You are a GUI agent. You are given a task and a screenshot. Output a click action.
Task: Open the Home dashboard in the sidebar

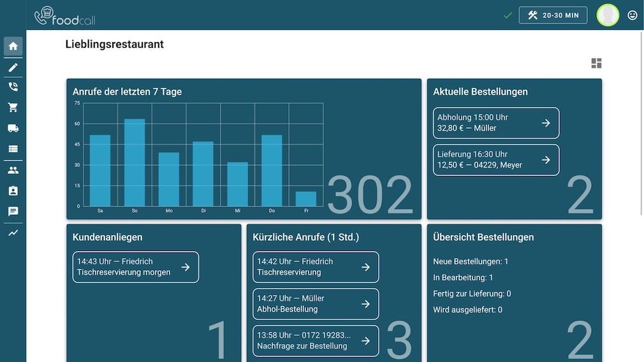click(13, 46)
